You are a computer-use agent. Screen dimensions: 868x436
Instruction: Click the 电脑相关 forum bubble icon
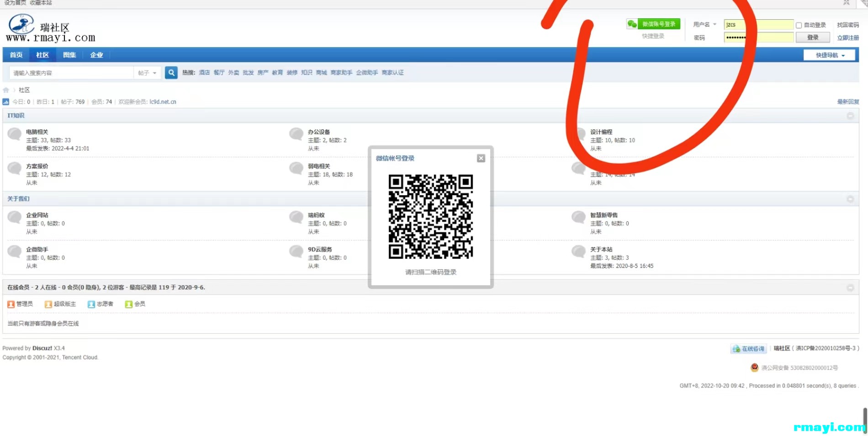pos(15,134)
